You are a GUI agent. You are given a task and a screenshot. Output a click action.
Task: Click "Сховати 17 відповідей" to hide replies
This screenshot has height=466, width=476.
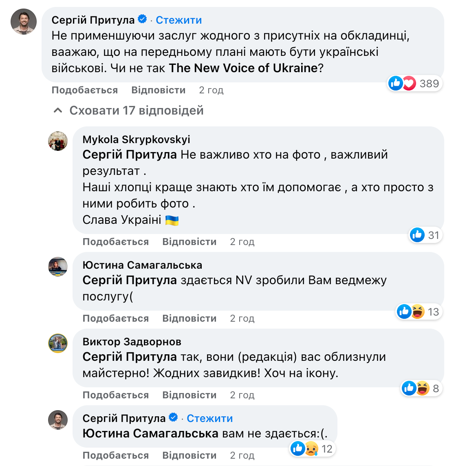[136, 110]
